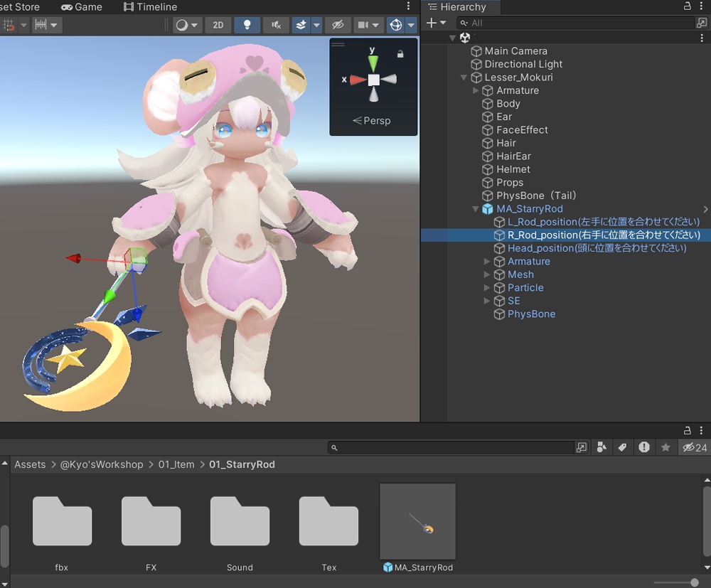Collapse the MA_StarryRod prefab
This screenshot has height=588, width=711.
(475, 209)
